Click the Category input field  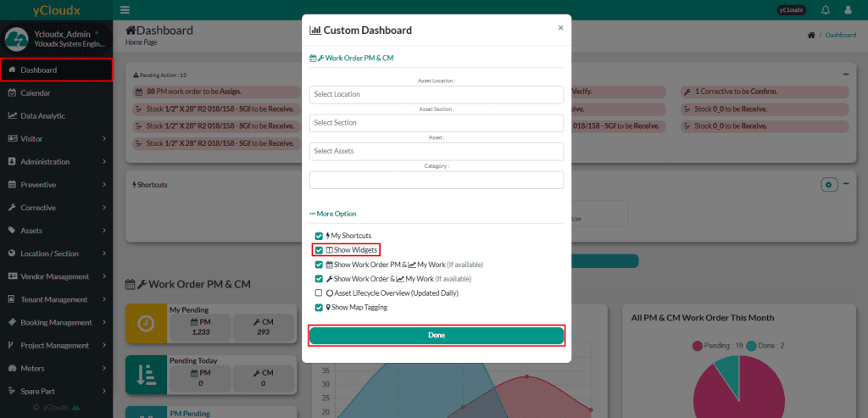point(436,180)
